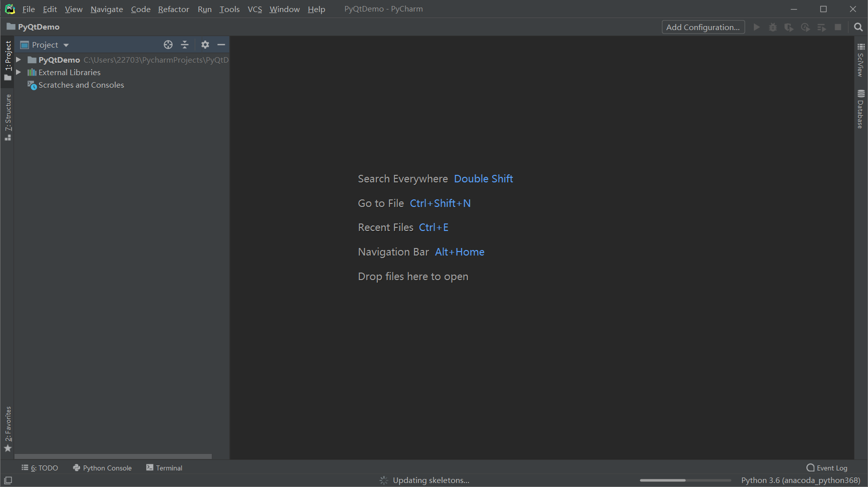The height and width of the screenshot is (487, 868).
Task: Click the PyCharm logo icon
Action: (10, 9)
